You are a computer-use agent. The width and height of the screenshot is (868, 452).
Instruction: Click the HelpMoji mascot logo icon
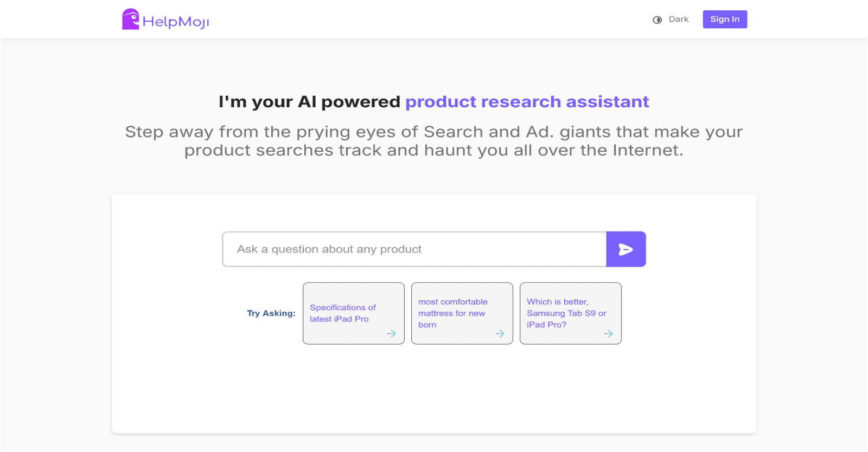click(130, 20)
